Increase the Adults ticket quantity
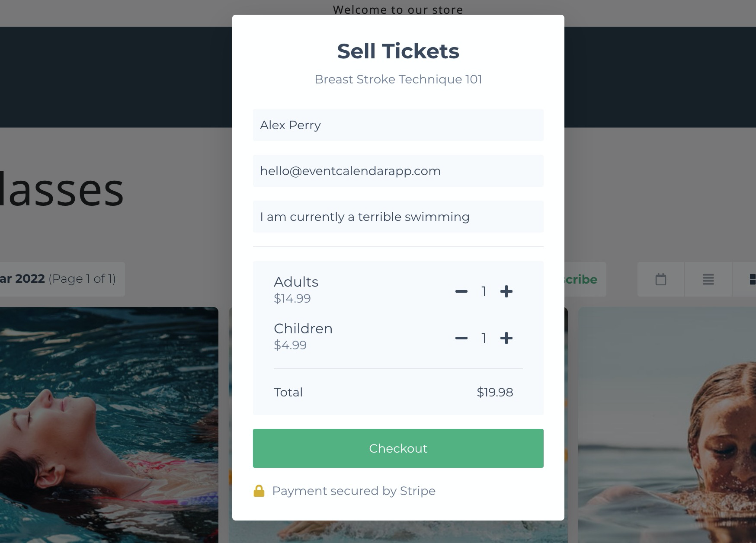 click(x=506, y=291)
